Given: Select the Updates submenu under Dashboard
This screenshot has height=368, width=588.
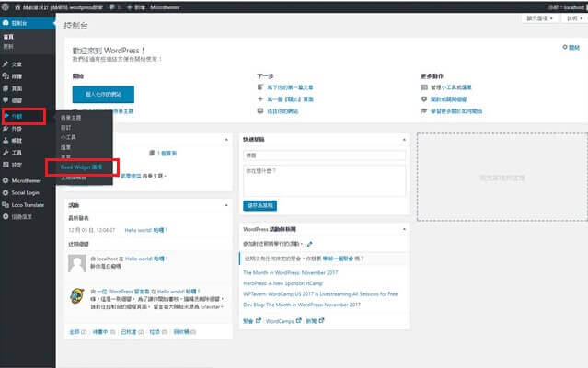Looking at the screenshot, I should point(8,47).
